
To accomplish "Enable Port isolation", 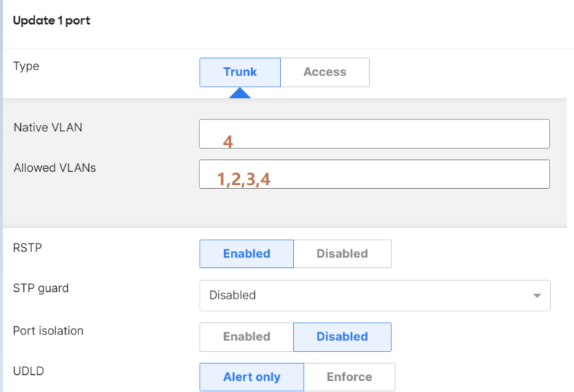I will (247, 337).
